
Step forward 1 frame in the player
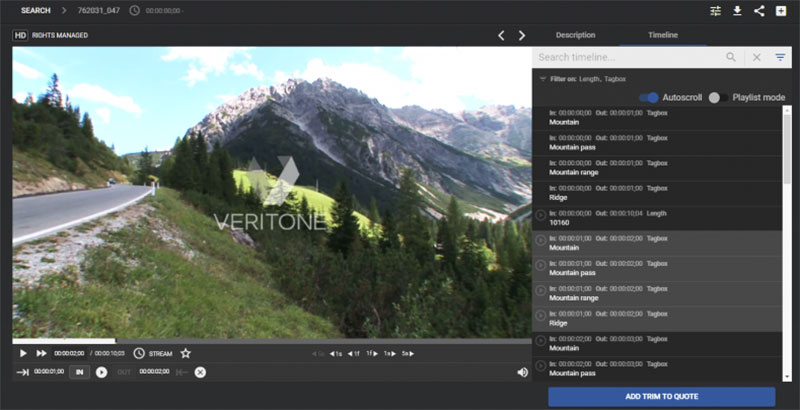pyautogui.click(x=372, y=353)
